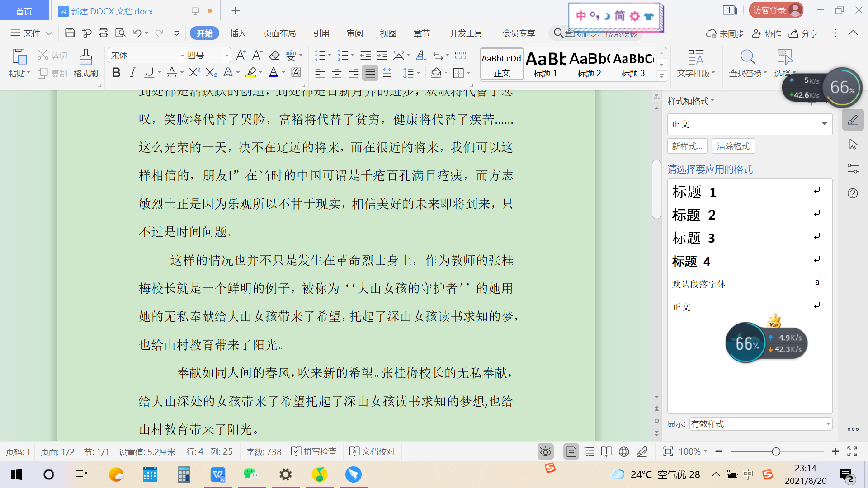Click the text highlight color icon
The height and width of the screenshot is (488, 868).
click(251, 73)
